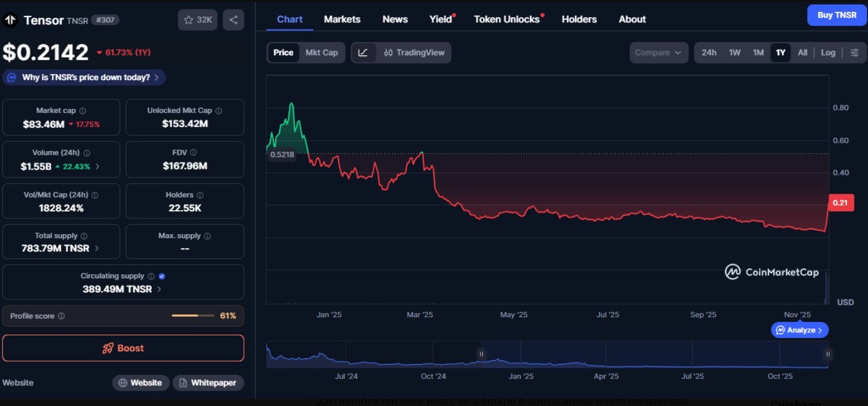Click the Buy TNSR button

pos(837,15)
